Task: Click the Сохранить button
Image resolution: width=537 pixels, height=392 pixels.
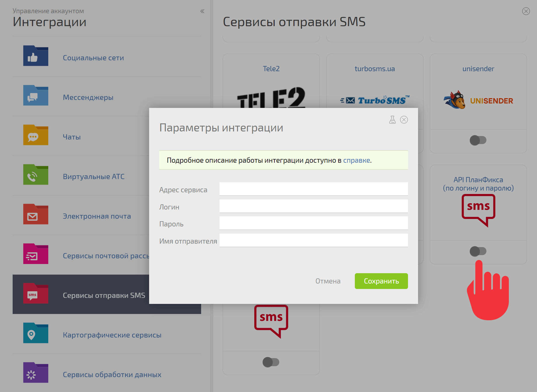Action: (381, 281)
